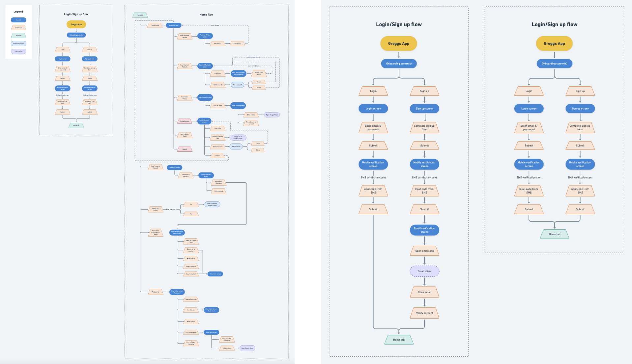Click the 'Menu item screen' node
The width and height of the screenshot is (632, 364).
pyautogui.click(x=215, y=274)
